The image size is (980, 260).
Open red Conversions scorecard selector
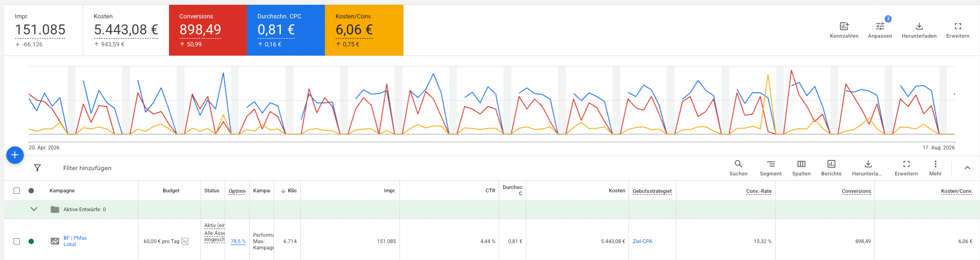208,30
